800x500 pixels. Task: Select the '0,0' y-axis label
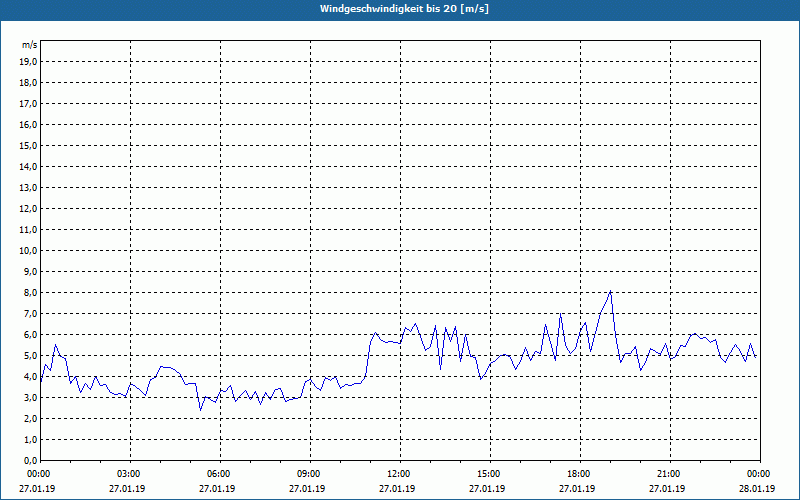[30, 460]
